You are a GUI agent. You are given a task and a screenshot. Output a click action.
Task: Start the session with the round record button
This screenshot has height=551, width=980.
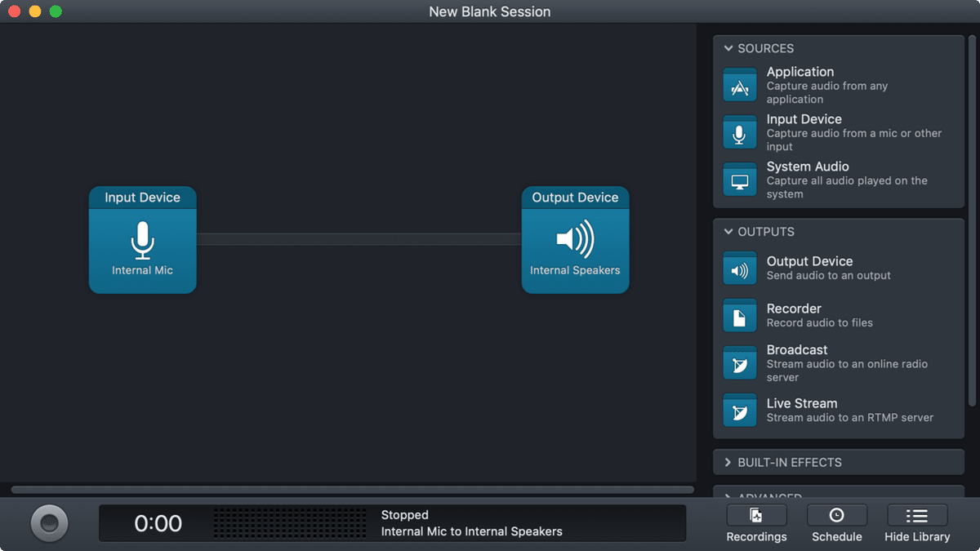pyautogui.click(x=49, y=522)
